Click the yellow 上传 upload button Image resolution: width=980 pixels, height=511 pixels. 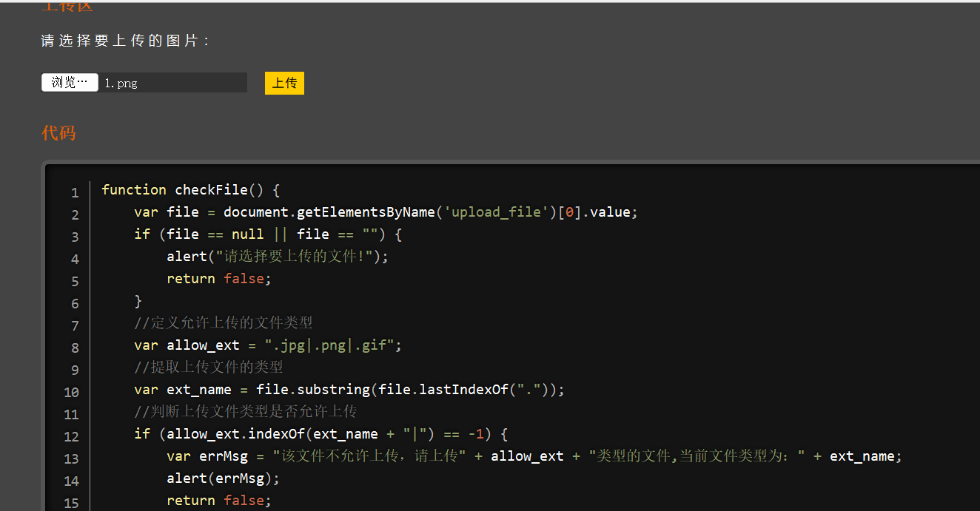tap(284, 83)
